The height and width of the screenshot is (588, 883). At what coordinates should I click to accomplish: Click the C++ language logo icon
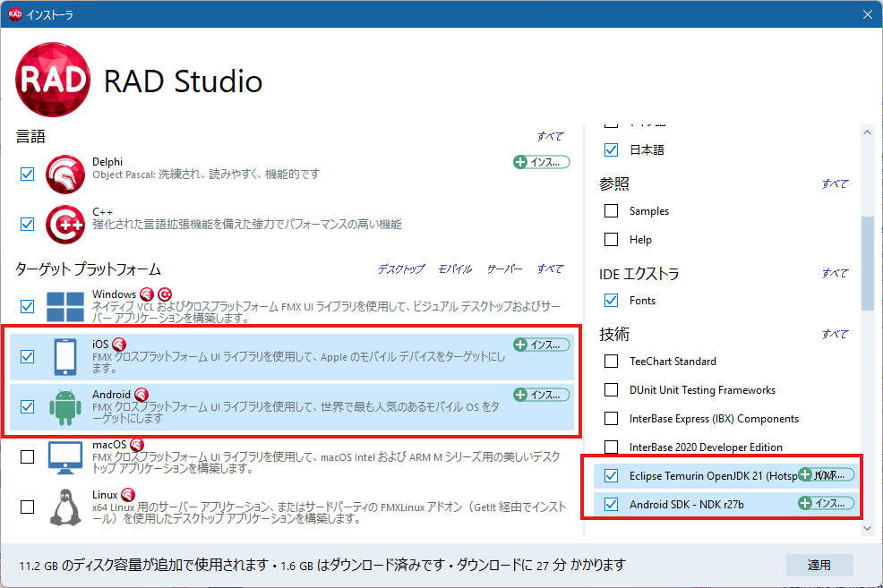point(65,225)
